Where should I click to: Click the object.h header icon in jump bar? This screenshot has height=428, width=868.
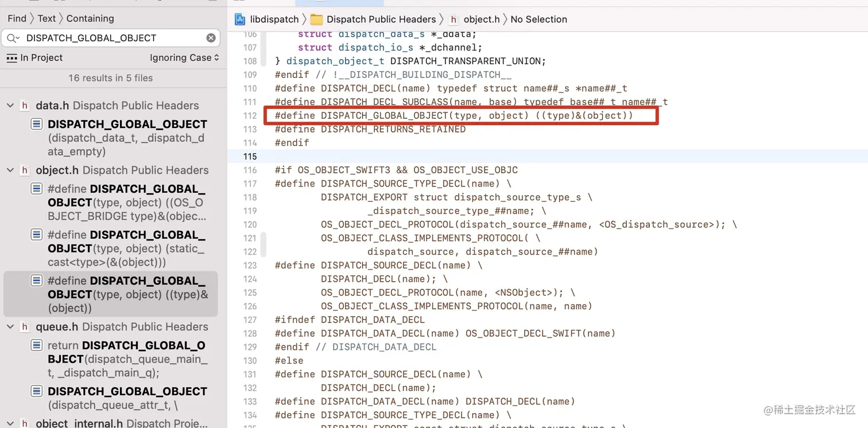454,19
